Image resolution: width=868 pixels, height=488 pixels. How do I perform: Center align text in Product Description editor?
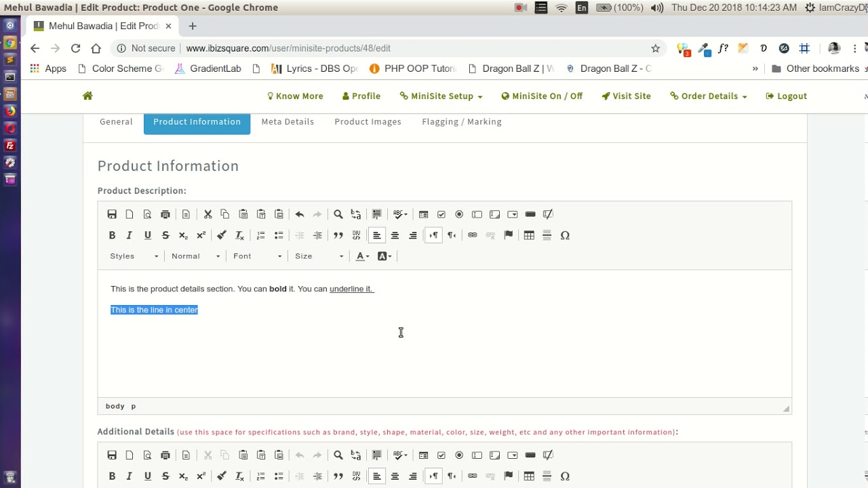pyautogui.click(x=395, y=235)
